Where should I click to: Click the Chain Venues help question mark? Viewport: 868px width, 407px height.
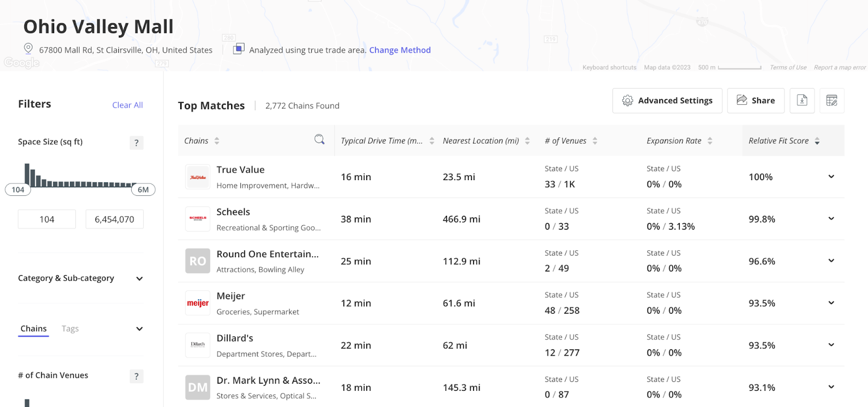(x=136, y=376)
